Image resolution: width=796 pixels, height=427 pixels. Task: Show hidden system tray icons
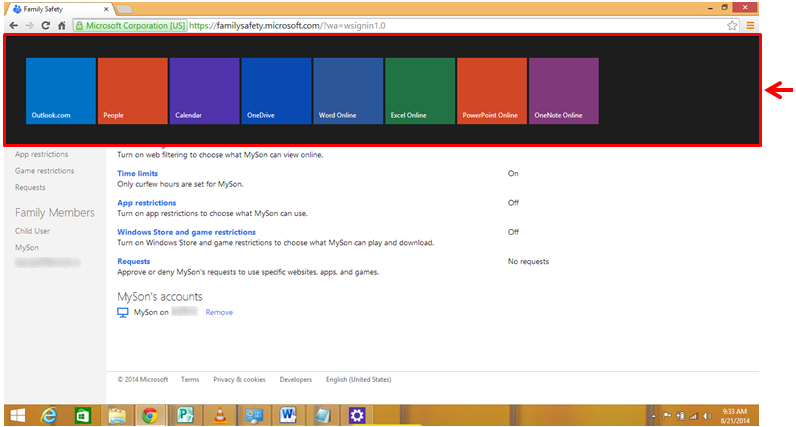pos(654,416)
